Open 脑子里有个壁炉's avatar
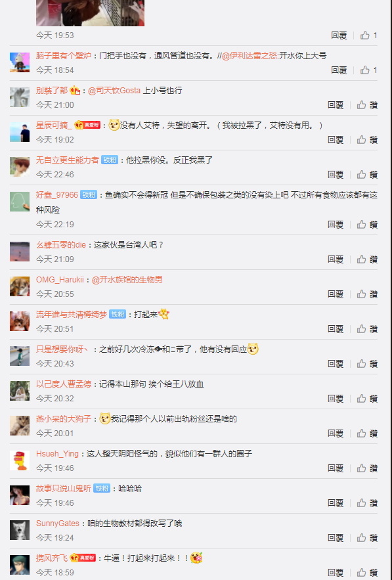392x580 pixels. point(20,62)
